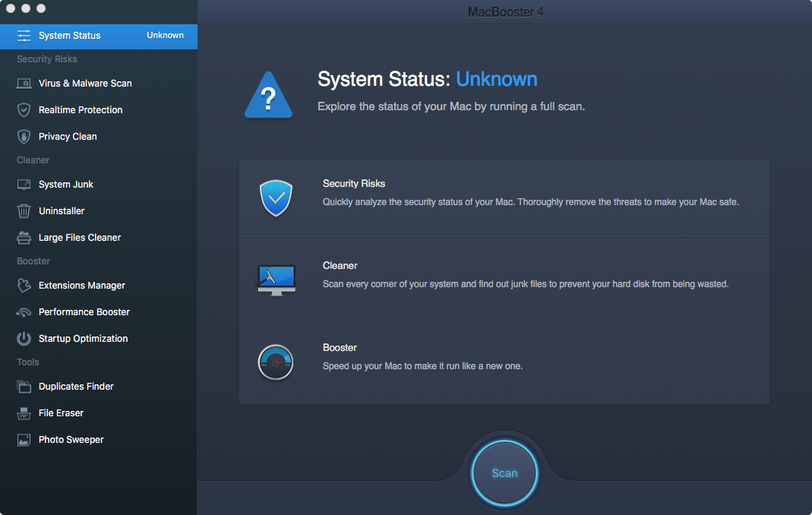Click the Security Risks sidebar section header
The width and height of the screenshot is (812, 515).
(x=46, y=59)
